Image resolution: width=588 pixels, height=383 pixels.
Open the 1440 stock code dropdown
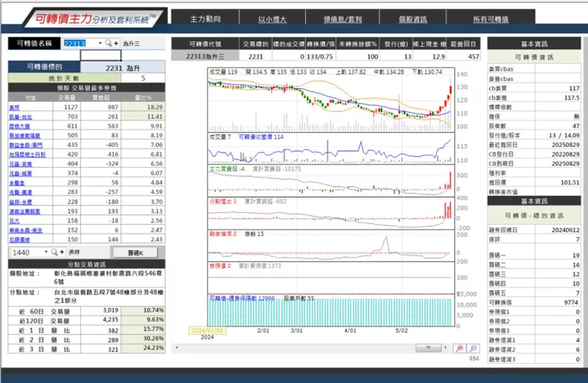click(46, 252)
